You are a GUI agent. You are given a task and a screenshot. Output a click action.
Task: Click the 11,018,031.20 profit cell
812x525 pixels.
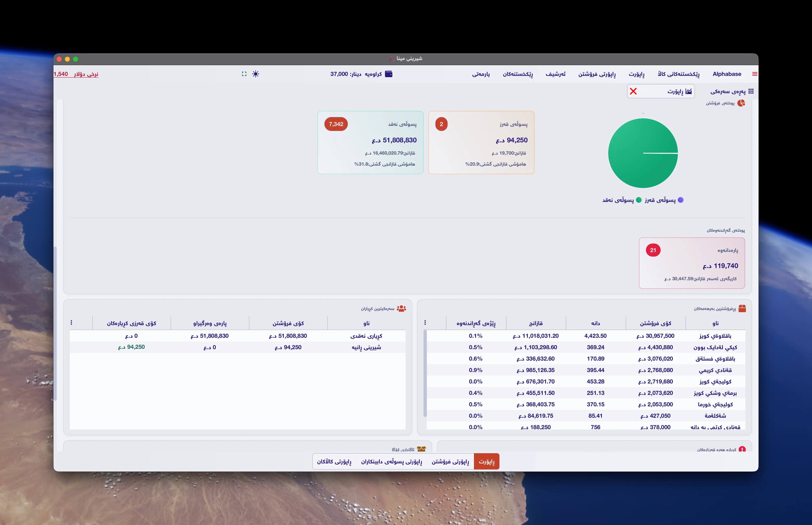536,336
